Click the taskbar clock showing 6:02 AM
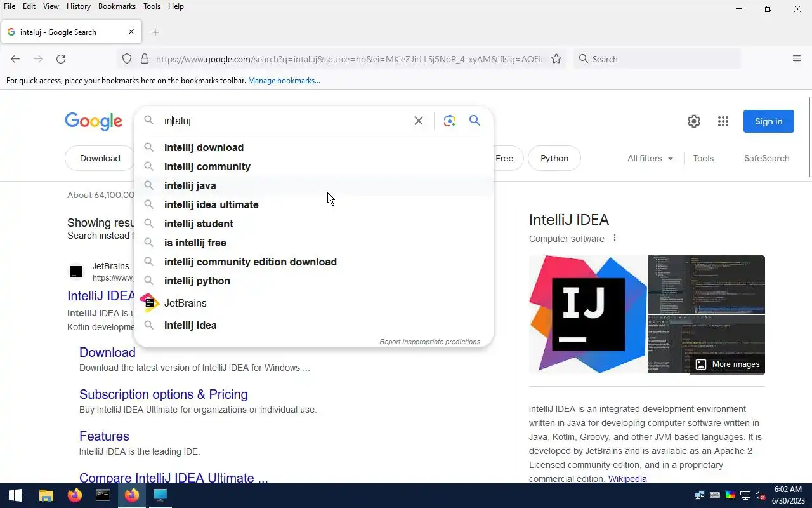 tap(789, 495)
